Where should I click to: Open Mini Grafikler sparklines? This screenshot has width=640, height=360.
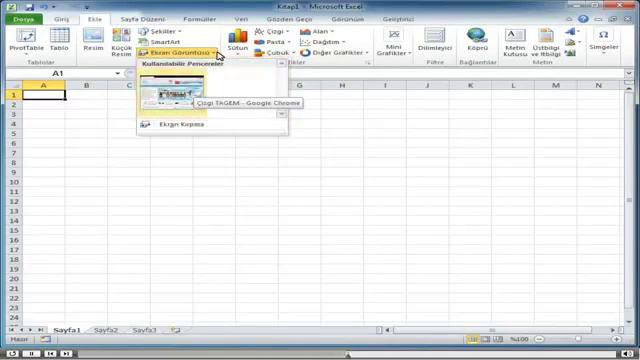[394, 42]
